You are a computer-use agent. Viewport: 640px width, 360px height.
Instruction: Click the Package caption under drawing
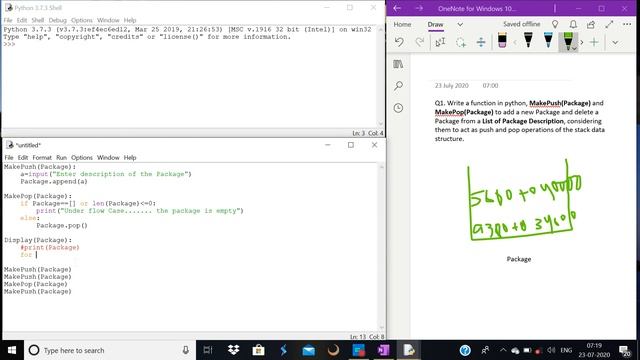tap(519, 259)
